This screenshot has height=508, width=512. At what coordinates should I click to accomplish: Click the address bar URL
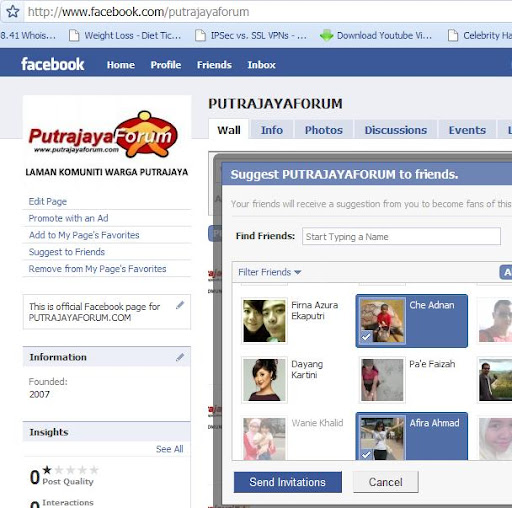click(x=138, y=12)
